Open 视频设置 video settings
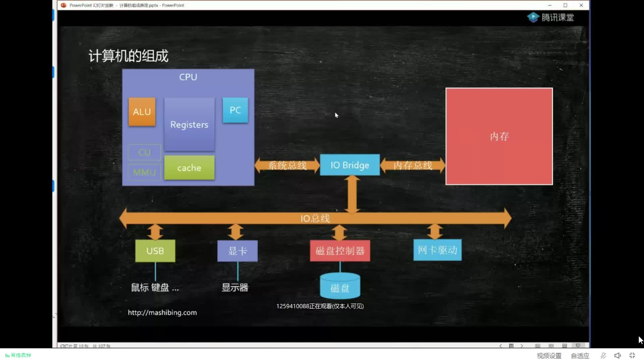Screen dimensions: 644x362 549,356
